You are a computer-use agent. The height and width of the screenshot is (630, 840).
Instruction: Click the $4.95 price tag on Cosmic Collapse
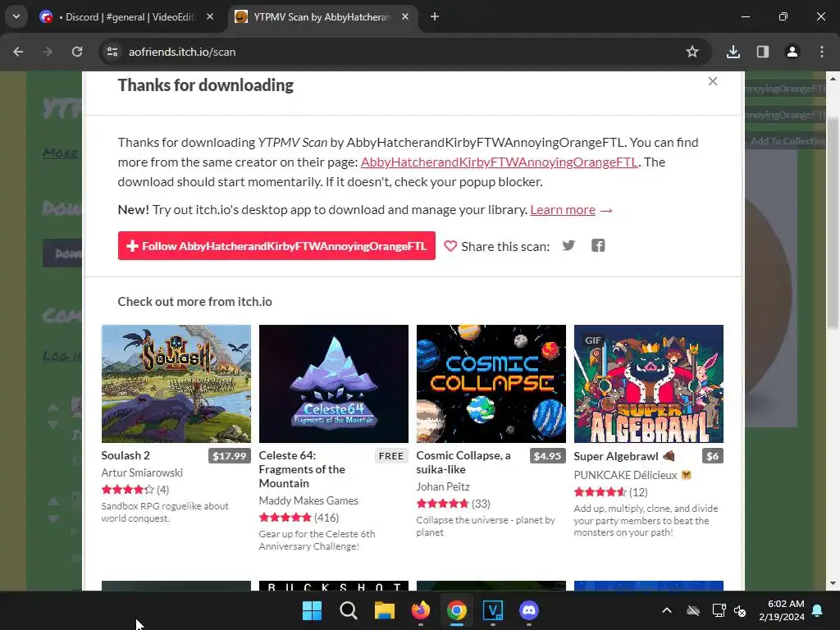(x=547, y=456)
